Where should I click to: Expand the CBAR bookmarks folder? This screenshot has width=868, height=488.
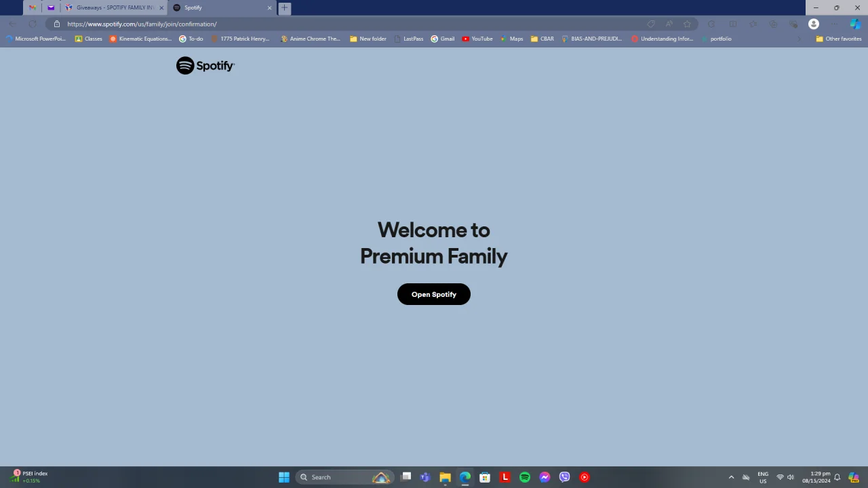[542, 39]
